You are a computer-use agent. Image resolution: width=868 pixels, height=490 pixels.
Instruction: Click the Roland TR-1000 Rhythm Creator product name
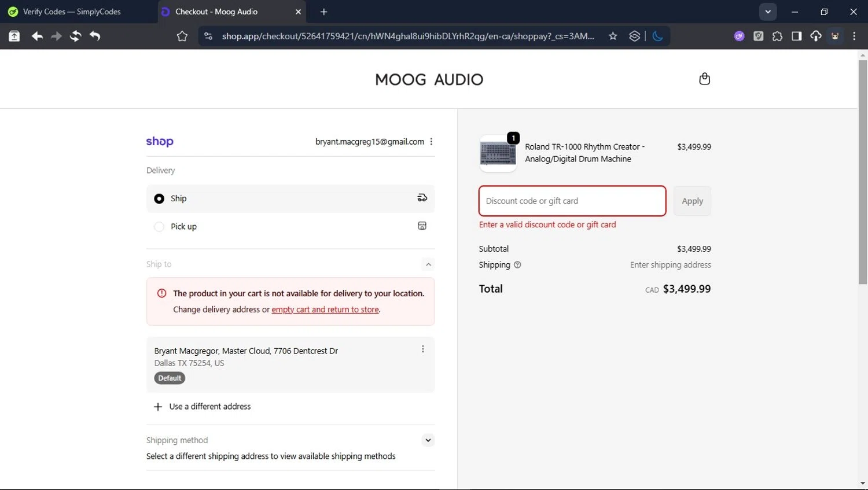(584, 153)
